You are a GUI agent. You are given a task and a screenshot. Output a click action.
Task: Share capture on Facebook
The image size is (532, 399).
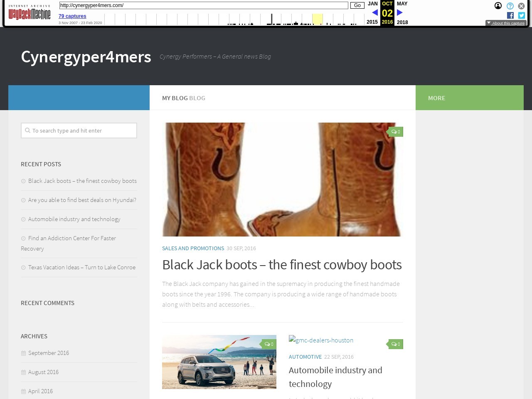510,15
